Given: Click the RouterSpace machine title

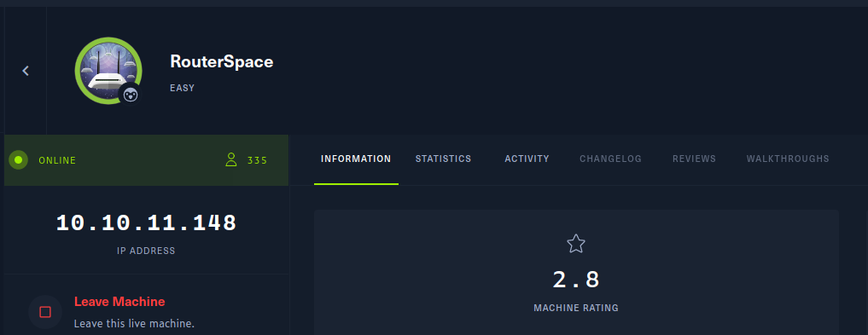Looking at the screenshot, I should click(221, 61).
